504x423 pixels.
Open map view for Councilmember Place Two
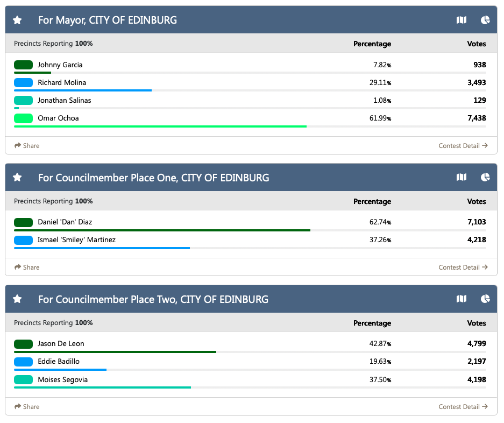point(461,299)
